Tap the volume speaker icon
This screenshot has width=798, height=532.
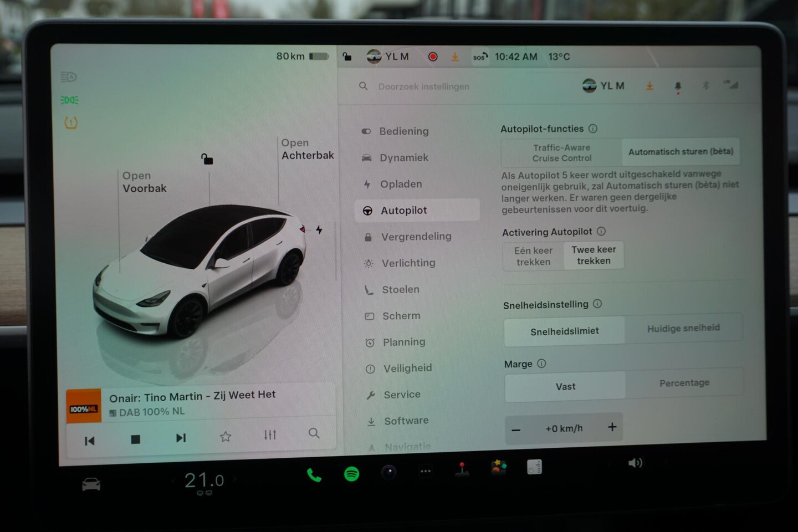[x=635, y=463]
